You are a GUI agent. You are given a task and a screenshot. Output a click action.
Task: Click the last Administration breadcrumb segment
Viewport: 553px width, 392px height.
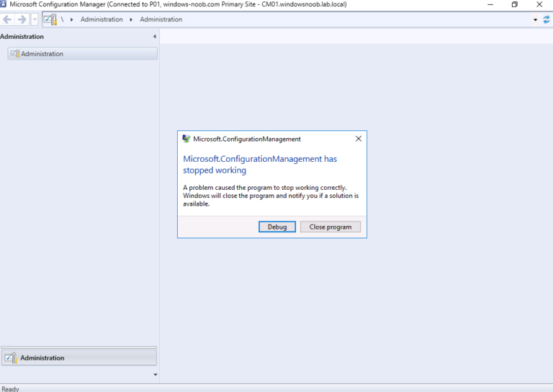point(161,19)
